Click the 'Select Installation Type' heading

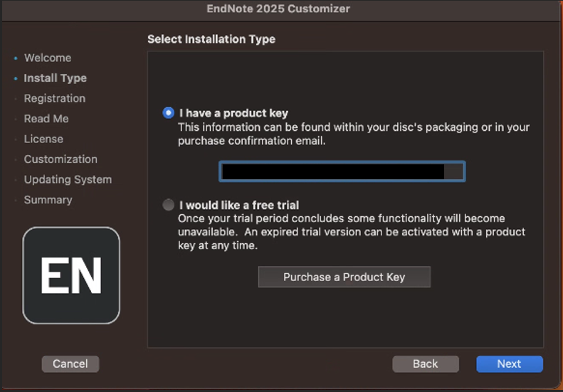[211, 39]
